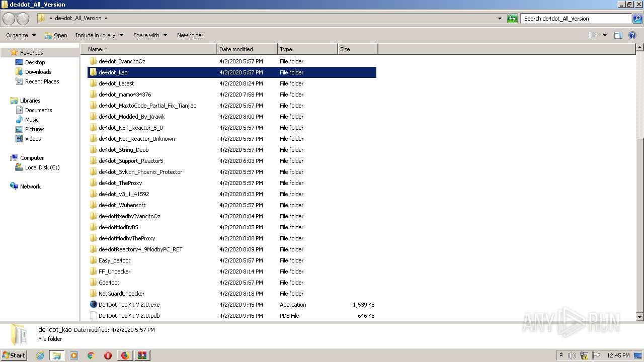Select Computer in the navigation pane
This screenshot has height=362, width=644.
pyautogui.click(x=32, y=158)
